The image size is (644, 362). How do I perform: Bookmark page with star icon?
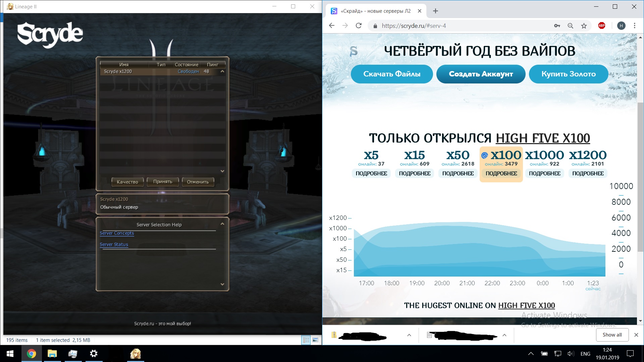pos(584,26)
